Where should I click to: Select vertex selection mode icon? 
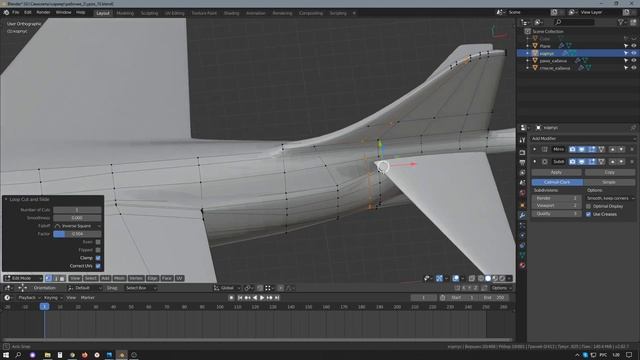[x=49, y=278]
